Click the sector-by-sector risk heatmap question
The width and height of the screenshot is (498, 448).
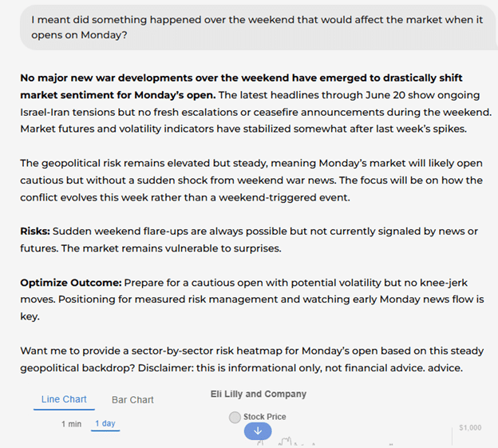tap(239, 351)
